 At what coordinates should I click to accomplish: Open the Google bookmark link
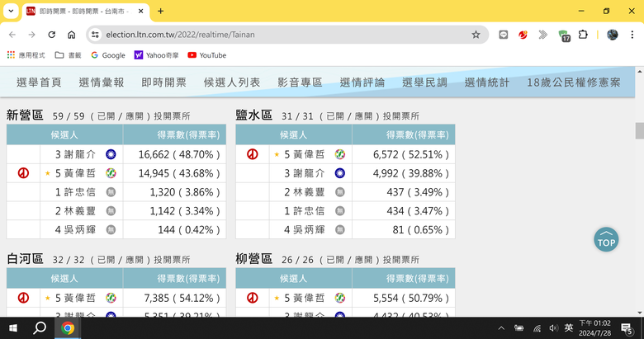tap(108, 55)
